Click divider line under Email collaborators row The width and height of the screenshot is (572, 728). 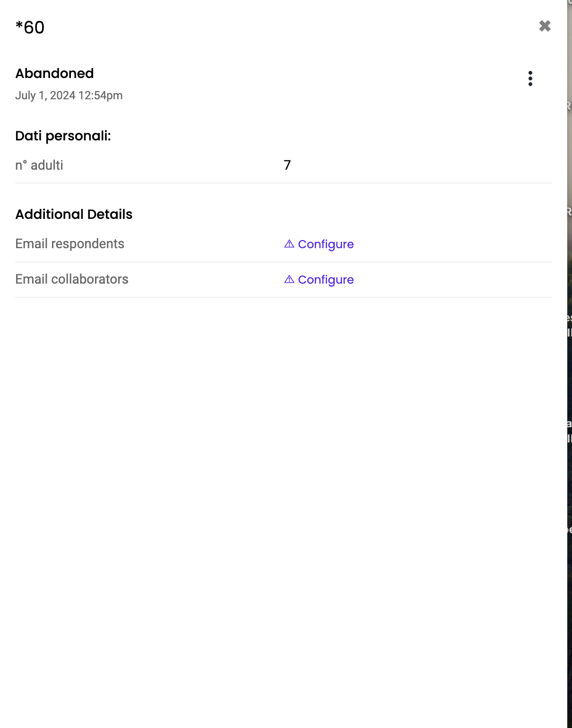tap(284, 297)
